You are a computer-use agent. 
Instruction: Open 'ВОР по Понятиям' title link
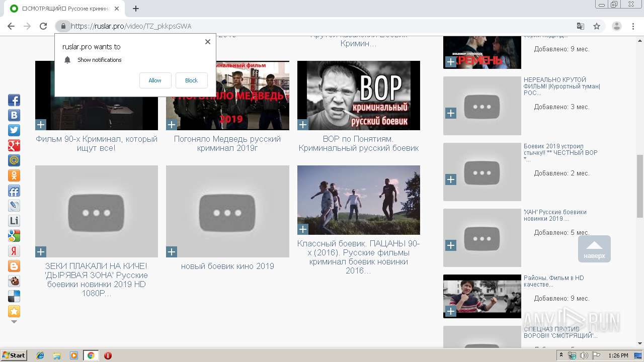pos(359,143)
